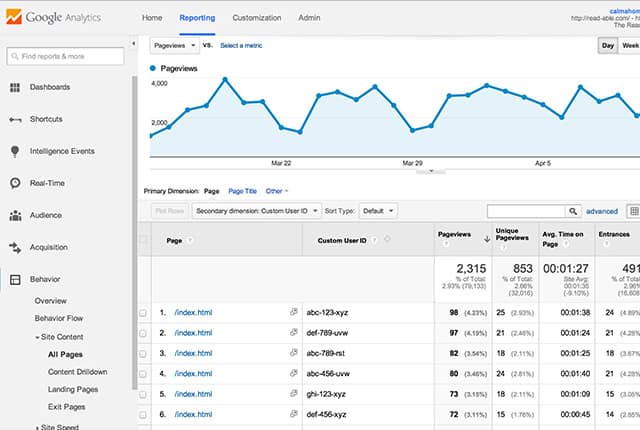Check the checkbox for row 5
The image size is (640, 430).
coord(142,395)
